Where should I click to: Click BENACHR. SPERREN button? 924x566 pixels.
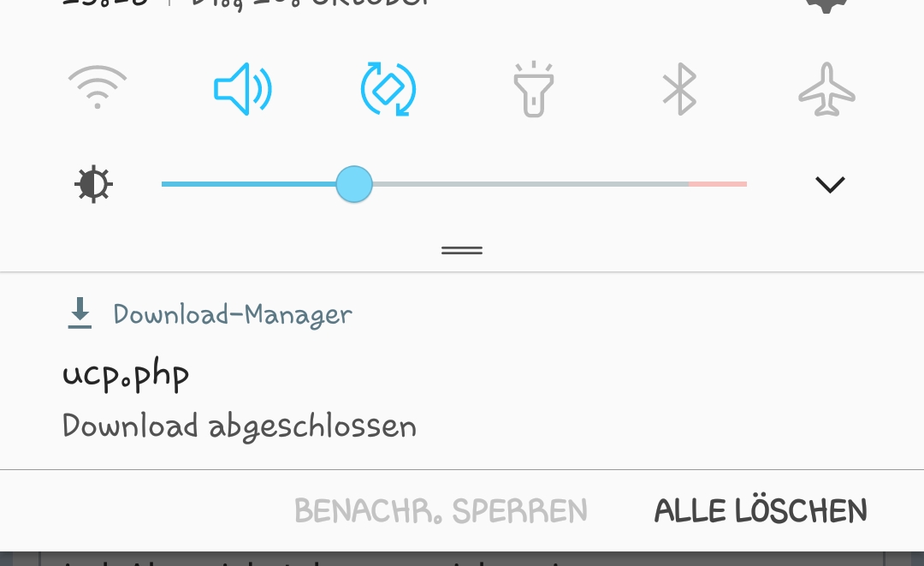point(441,510)
